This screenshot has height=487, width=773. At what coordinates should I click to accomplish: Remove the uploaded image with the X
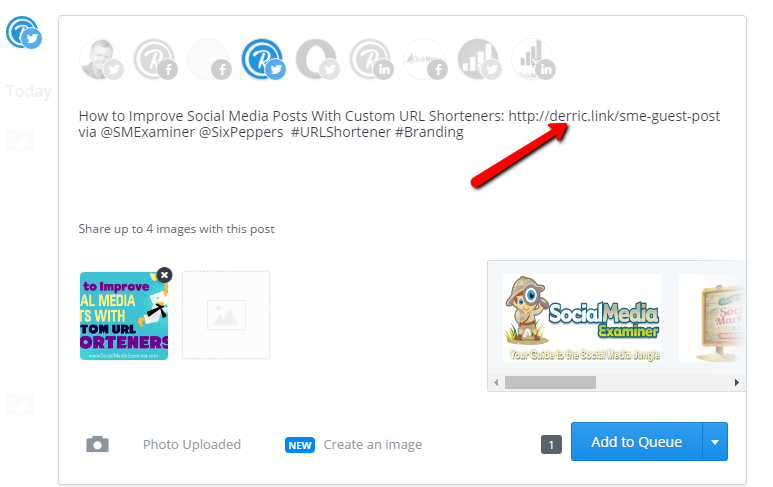click(x=165, y=275)
